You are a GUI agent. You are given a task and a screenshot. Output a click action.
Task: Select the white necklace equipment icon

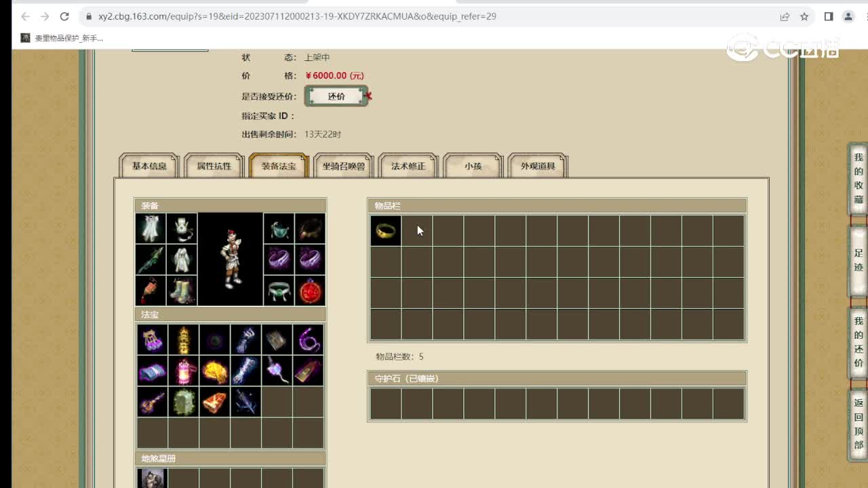pyautogui.click(x=182, y=228)
